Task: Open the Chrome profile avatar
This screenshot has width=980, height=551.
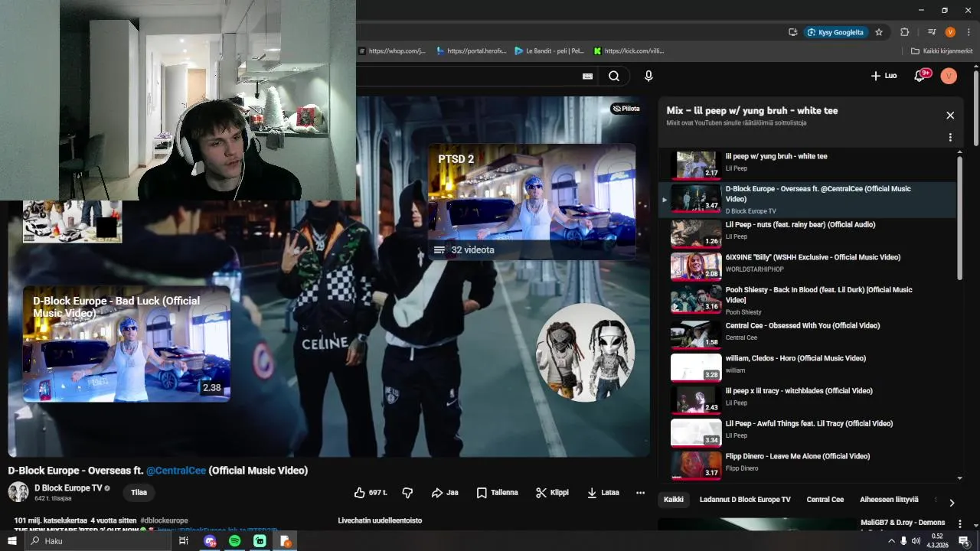Action: (950, 32)
